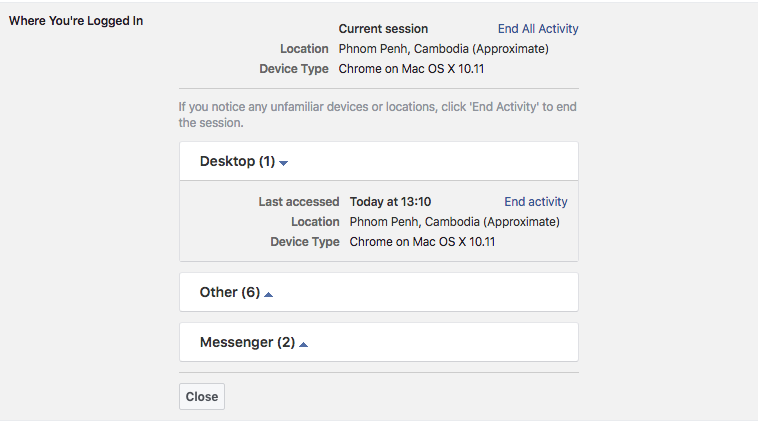
Task: Click the Current session label
Action: tap(383, 29)
